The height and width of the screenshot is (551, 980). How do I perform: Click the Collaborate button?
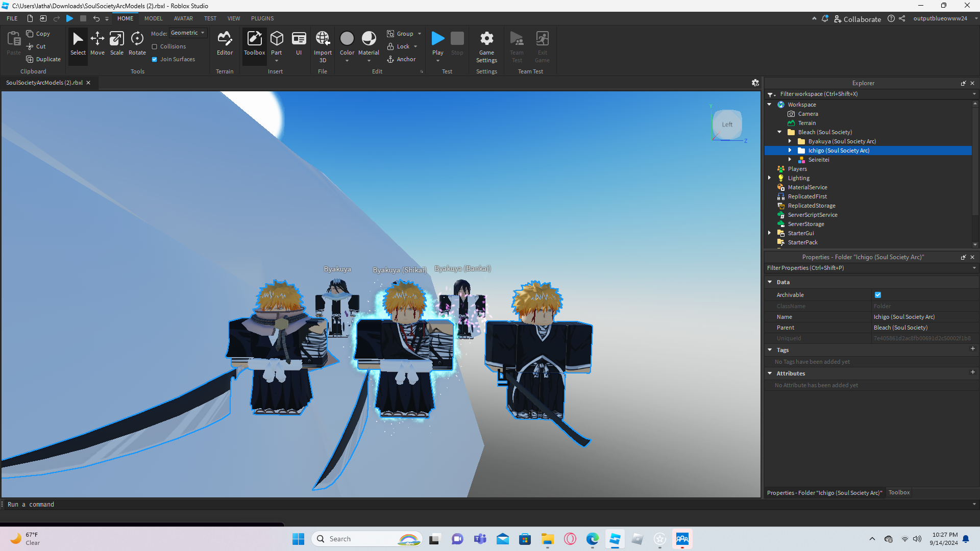[x=857, y=19]
